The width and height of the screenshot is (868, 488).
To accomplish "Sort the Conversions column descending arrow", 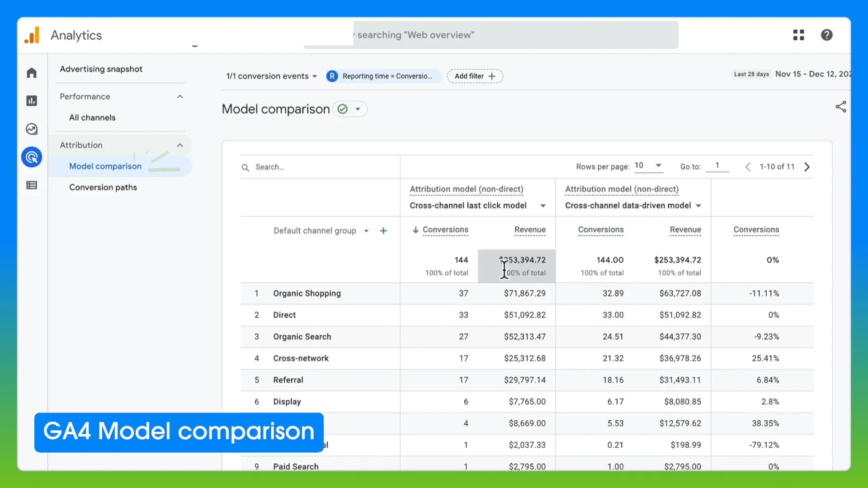I will coord(415,230).
